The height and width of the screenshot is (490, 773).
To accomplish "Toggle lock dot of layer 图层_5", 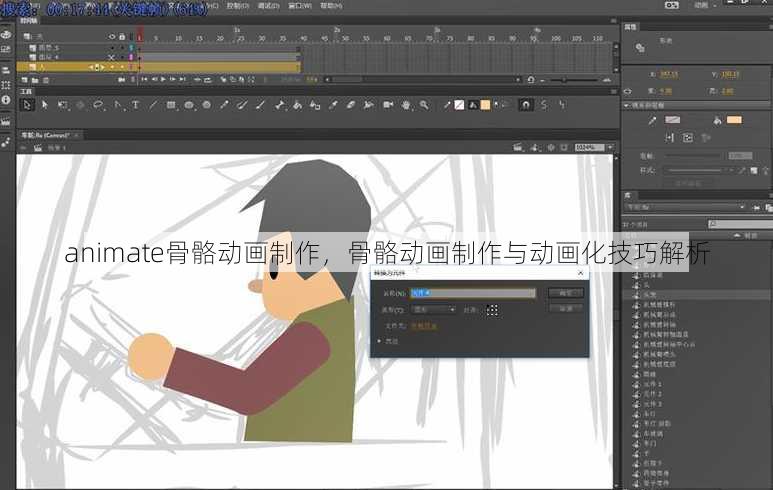I will coord(122,48).
